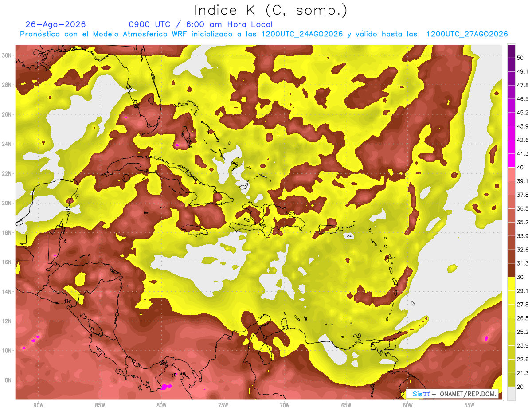This screenshot has width=532, height=411.
Task: Click the '42.6' color scale label
Action: pyautogui.click(x=523, y=141)
